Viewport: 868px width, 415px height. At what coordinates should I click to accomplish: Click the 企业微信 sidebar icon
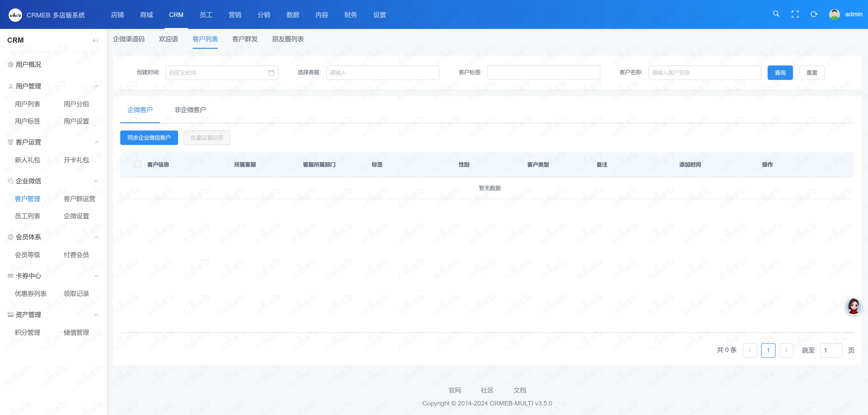[10, 181]
